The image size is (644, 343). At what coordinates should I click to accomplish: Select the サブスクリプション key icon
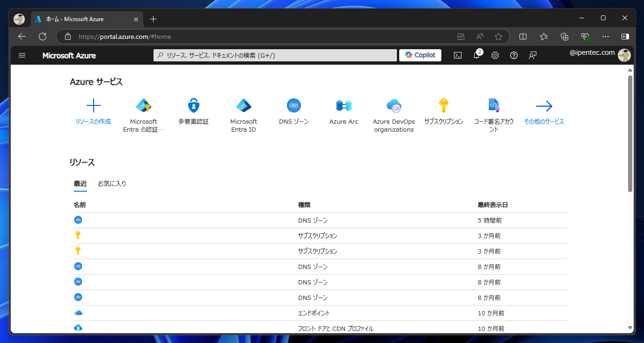pos(444,105)
